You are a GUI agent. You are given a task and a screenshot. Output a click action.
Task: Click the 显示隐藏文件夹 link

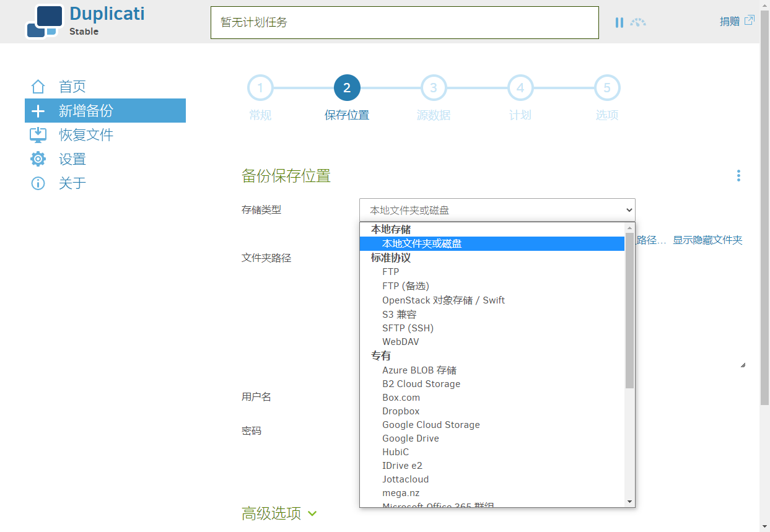click(707, 240)
